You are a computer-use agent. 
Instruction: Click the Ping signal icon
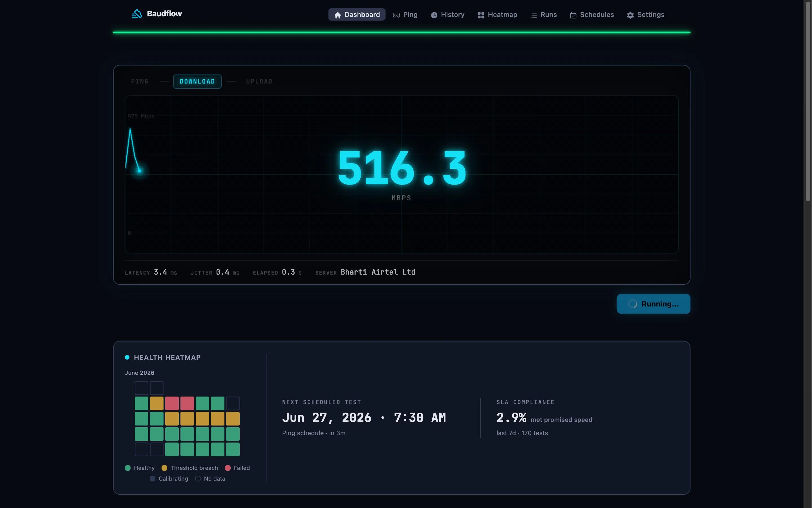[x=396, y=15]
